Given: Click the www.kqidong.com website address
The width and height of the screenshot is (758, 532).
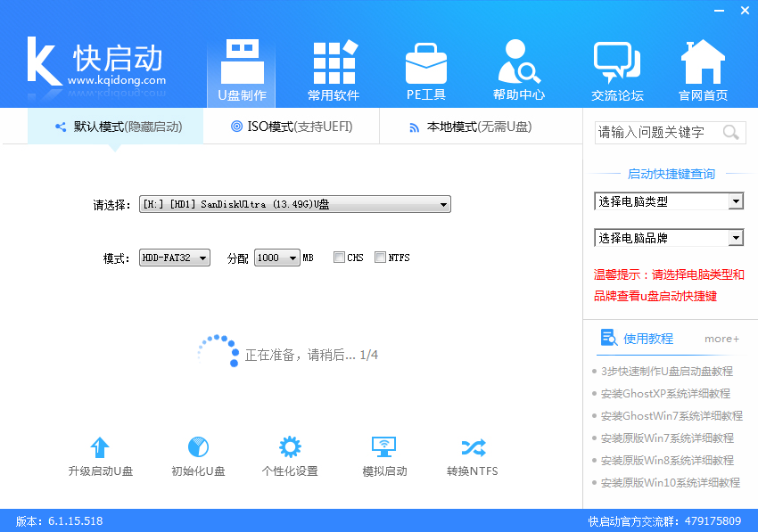Looking at the screenshot, I should click(117, 79).
